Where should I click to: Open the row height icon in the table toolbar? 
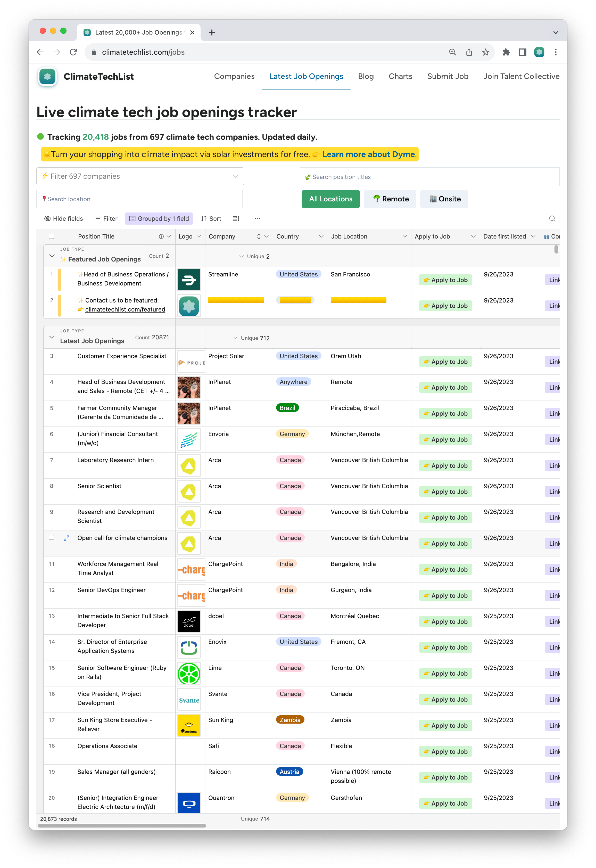(236, 218)
